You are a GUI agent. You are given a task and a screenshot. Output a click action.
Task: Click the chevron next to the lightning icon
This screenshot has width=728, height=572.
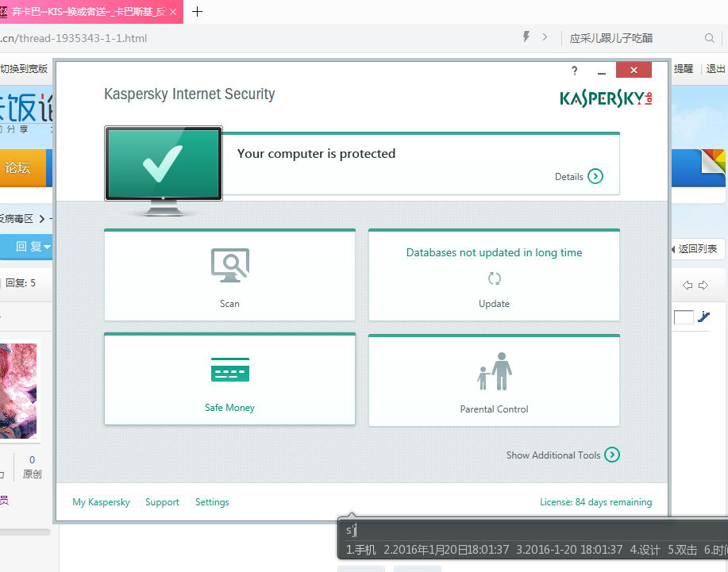coord(545,37)
